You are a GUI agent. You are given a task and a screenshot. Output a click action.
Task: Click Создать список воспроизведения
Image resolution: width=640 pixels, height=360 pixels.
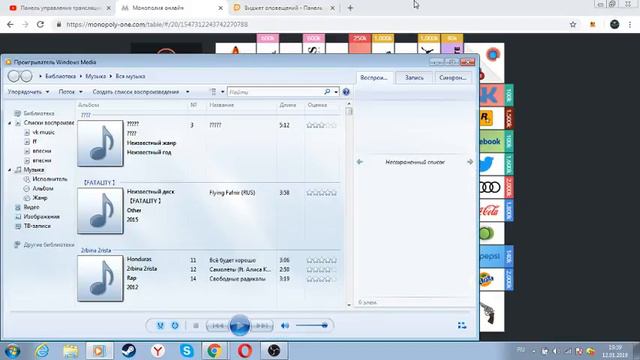pyautogui.click(x=136, y=92)
